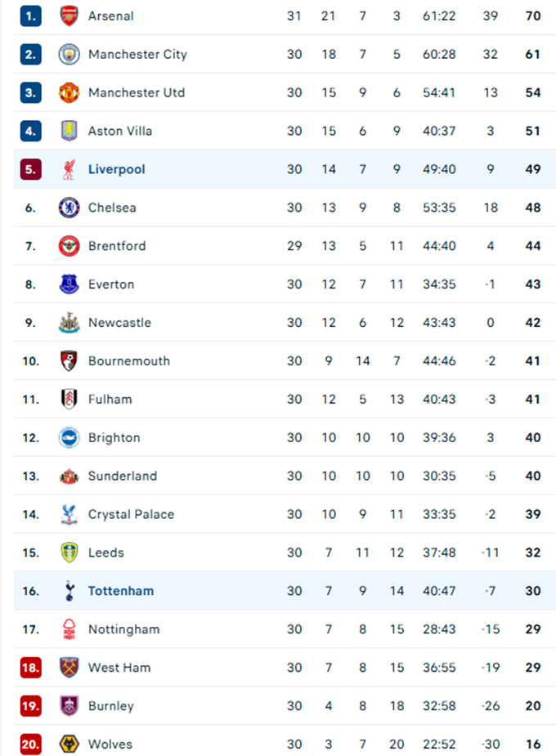Click the Wolves club crest
Image resolution: width=556 pixels, height=756 pixels.
pos(69,745)
